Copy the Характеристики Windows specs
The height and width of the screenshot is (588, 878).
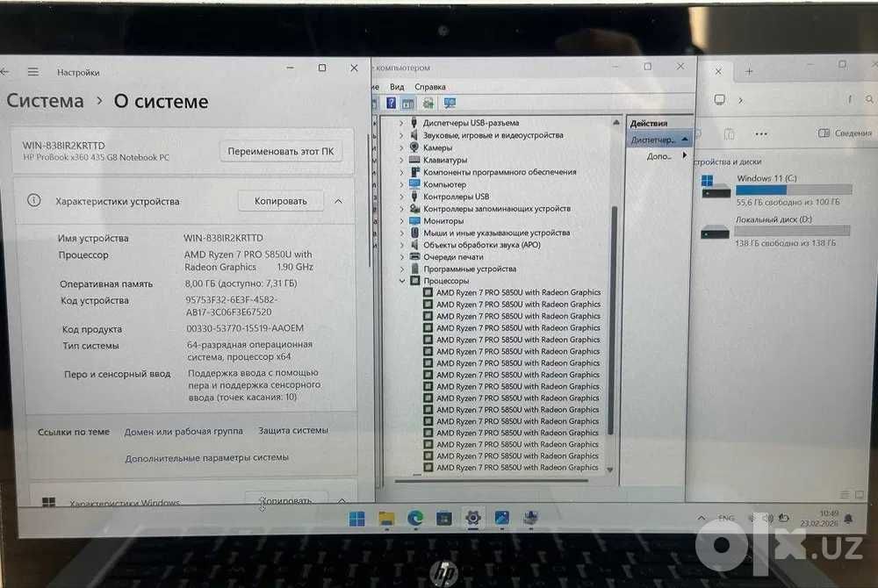click(x=285, y=500)
